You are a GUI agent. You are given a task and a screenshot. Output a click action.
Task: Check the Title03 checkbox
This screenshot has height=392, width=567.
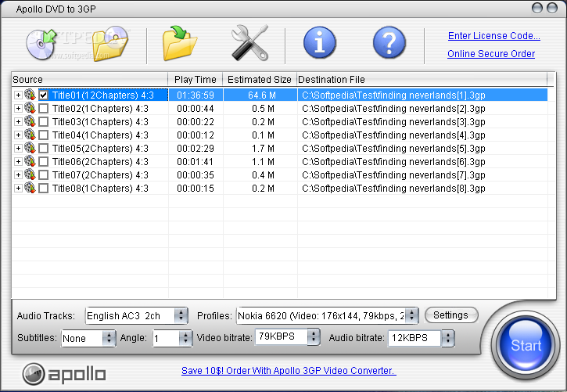pyautogui.click(x=43, y=122)
